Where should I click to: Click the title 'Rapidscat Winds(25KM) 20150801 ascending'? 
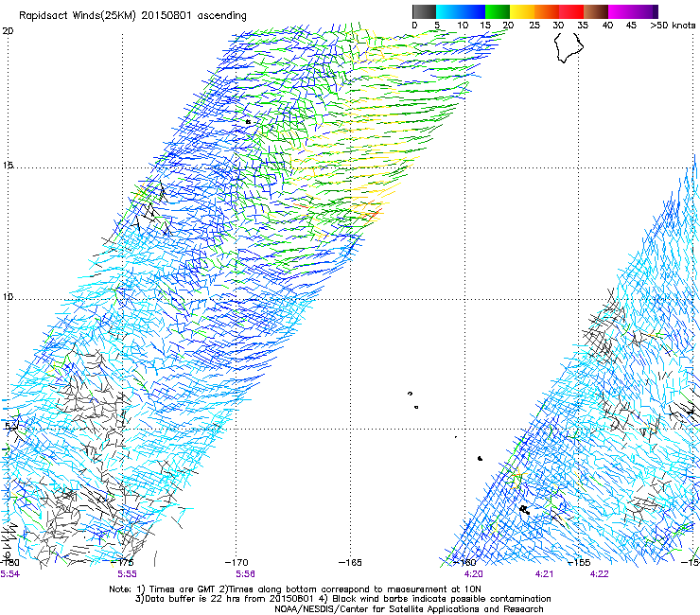coord(132,15)
